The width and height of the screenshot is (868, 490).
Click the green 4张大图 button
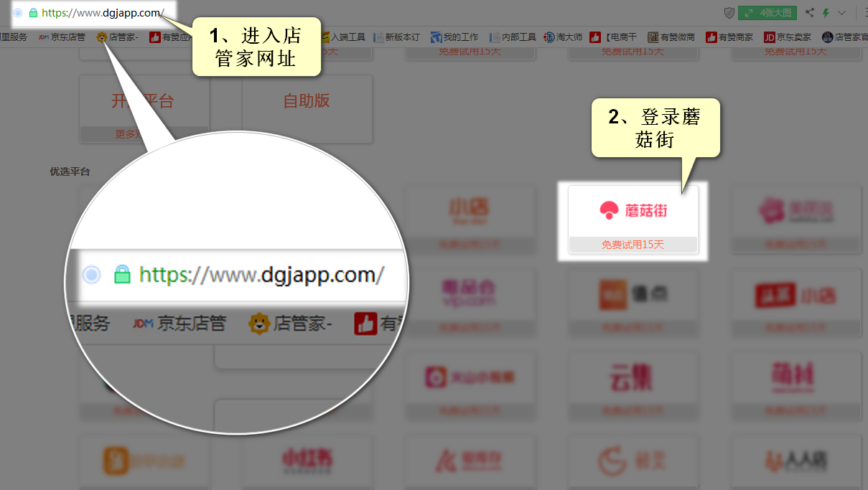tap(767, 13)
